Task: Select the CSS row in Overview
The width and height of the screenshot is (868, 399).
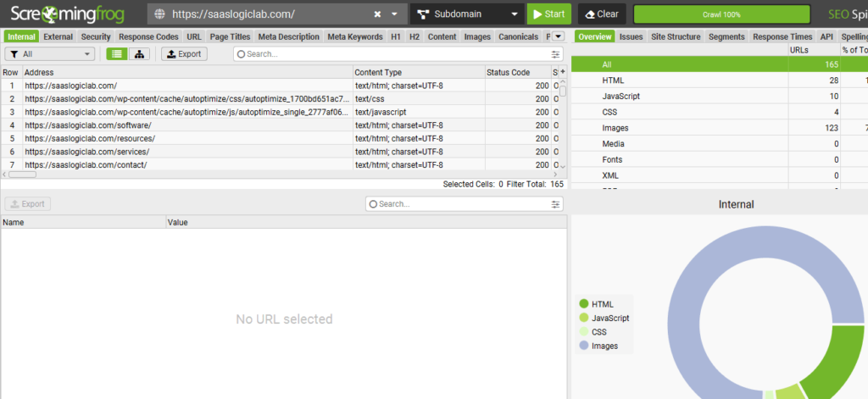Action: click(x=720, y=112)
